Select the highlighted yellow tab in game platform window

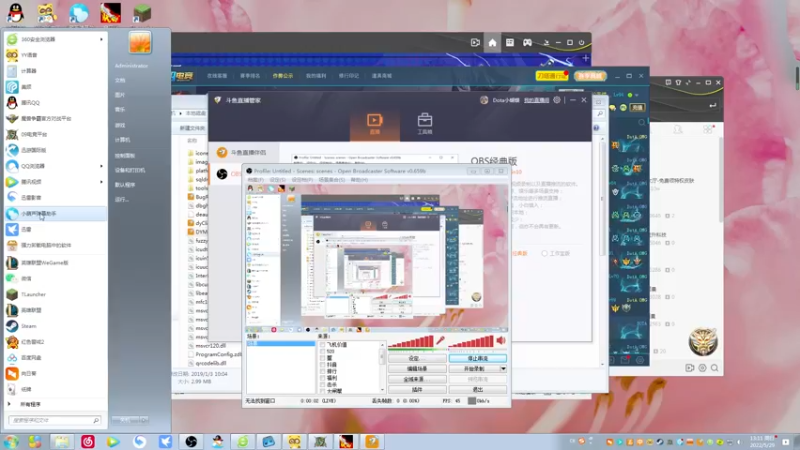(283, 76)
